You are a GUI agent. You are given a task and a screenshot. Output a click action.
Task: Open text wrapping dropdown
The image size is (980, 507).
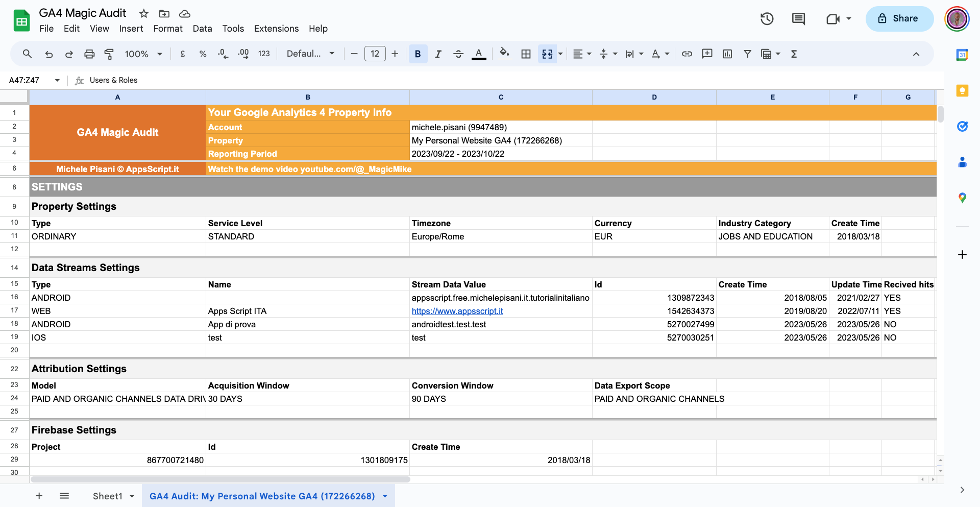[634, 54]
